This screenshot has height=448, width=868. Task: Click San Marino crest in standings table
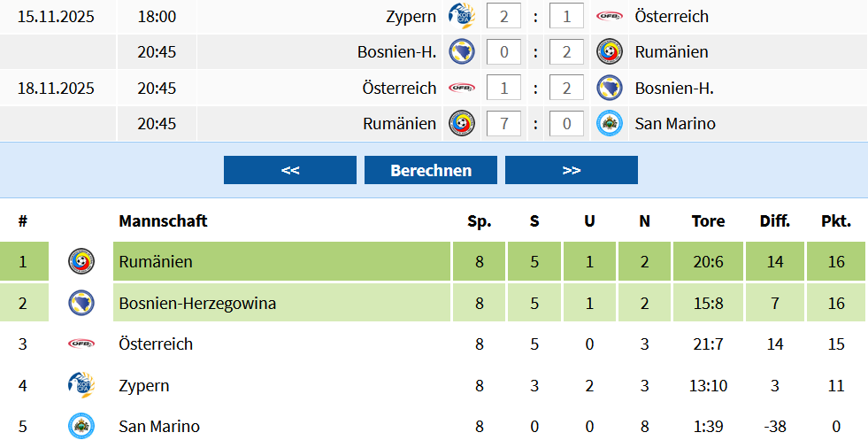pos(81,426)
